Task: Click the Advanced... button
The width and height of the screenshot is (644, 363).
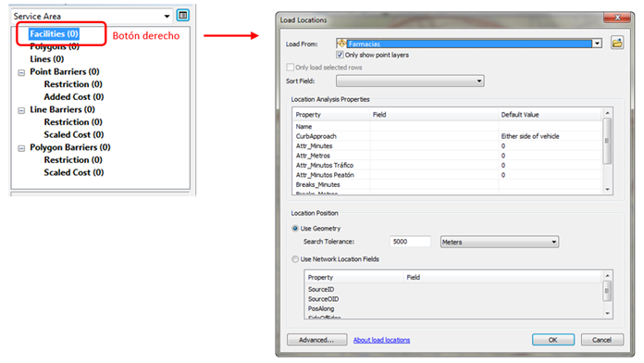Action: (316, 340)
